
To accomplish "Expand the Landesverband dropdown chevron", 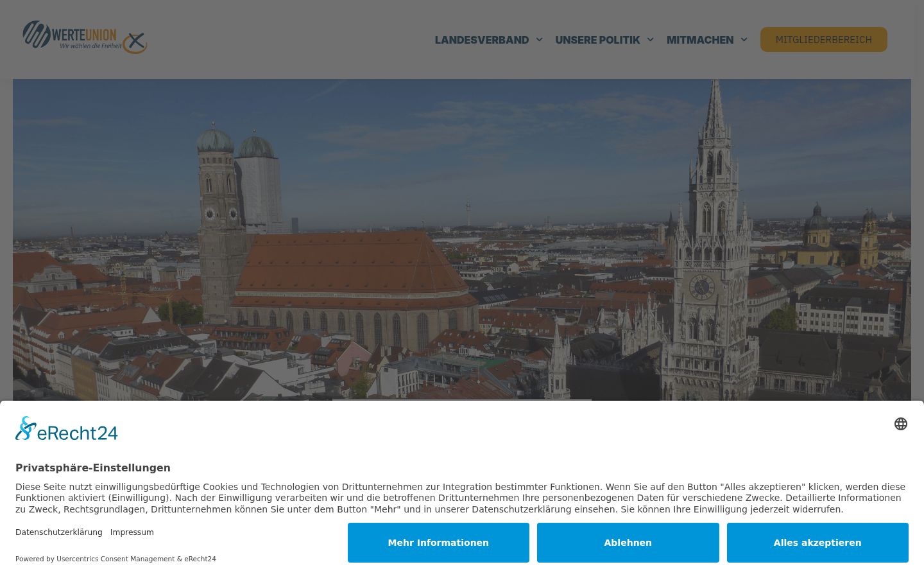I will click(539, 40).
